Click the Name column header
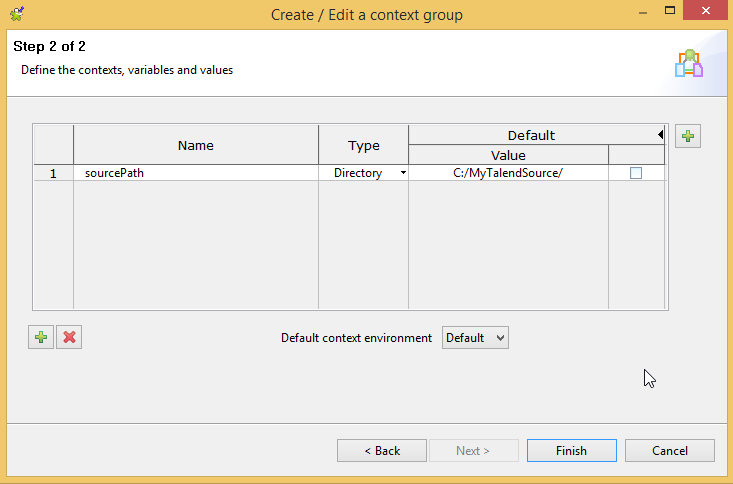 (x=196, y=145)
